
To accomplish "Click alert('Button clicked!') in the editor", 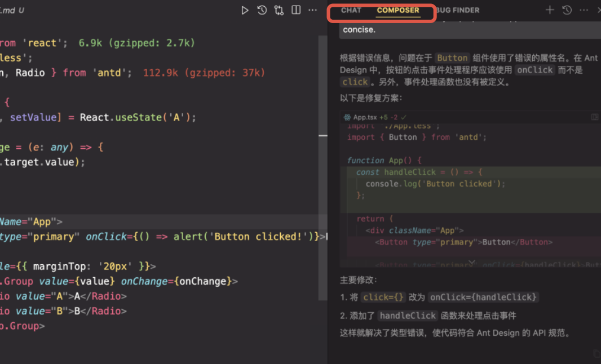I will (x=244, y=237).
